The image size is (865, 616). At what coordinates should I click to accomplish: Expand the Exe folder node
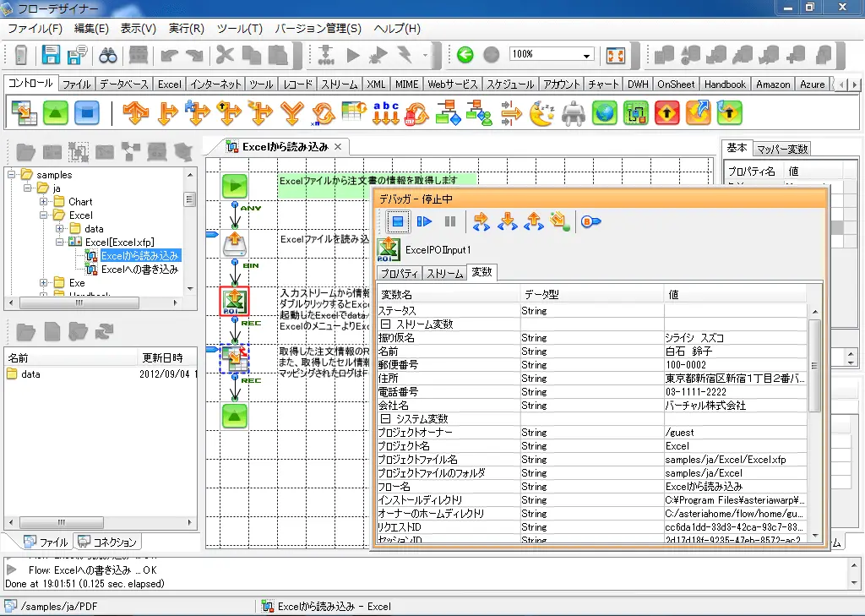[43, 282]
